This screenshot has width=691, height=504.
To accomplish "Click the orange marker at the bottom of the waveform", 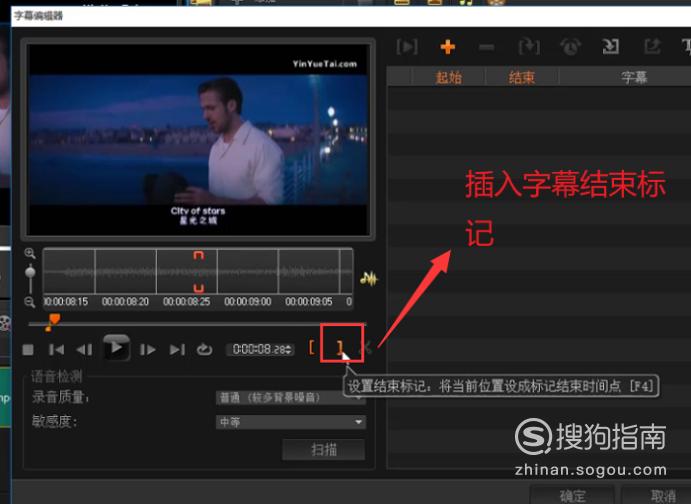I will pos(199,289).
